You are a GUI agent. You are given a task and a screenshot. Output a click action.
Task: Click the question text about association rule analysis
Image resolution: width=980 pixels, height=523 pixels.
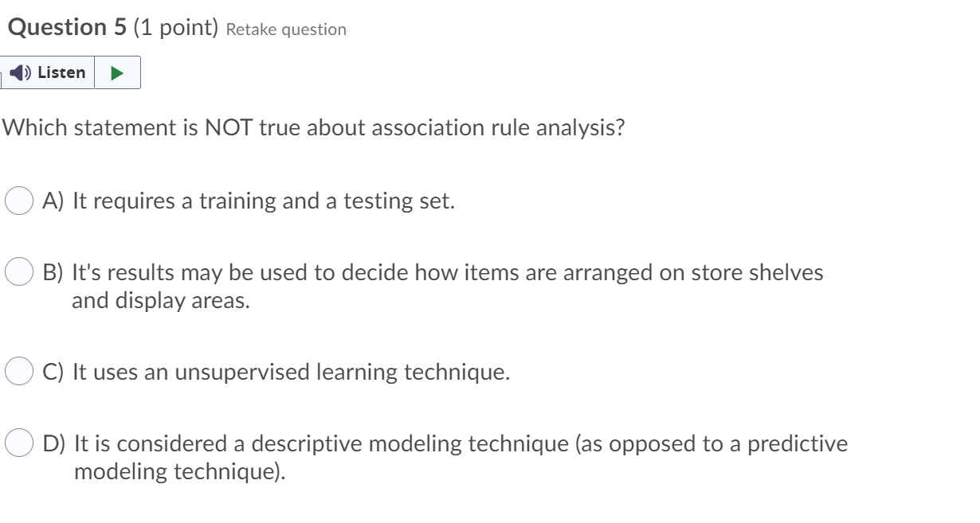coord(315,126)
